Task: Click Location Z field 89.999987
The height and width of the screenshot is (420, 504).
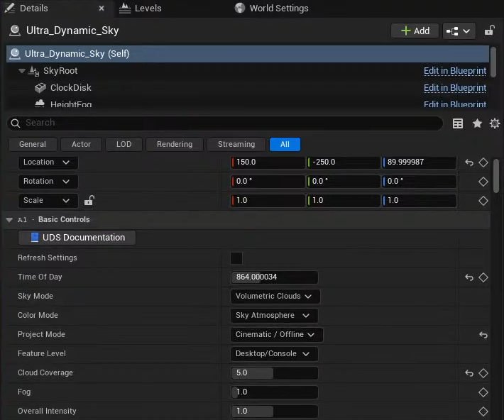Action: 419,162
